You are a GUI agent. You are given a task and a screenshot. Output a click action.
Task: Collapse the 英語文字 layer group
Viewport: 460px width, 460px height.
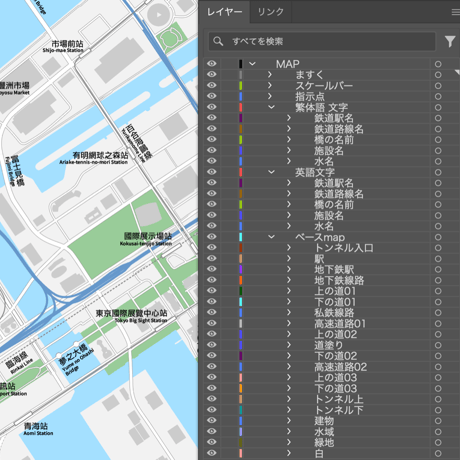coord(271,172)
